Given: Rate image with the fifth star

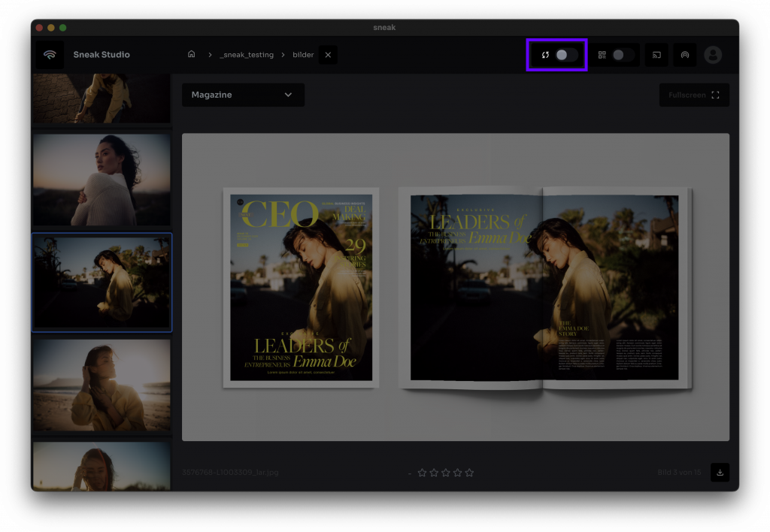Looking at the screenshot, I should click(x=469, y=473).
